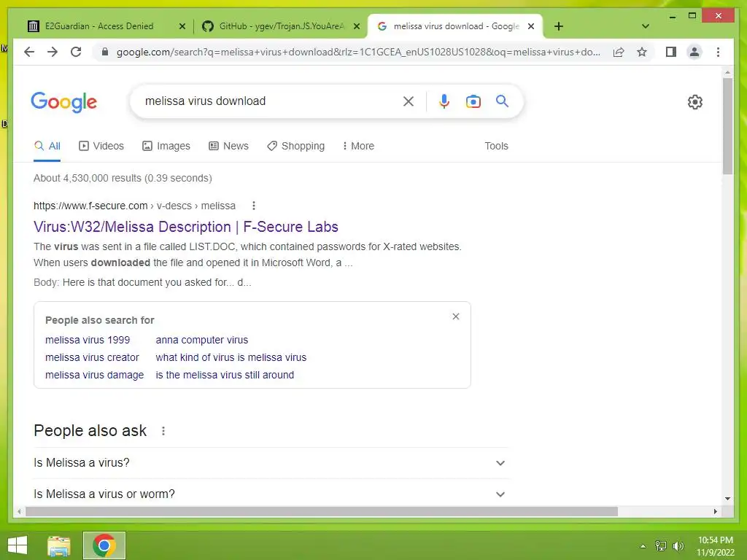The width and height of the screenshot is (747, 560).
Task: Click the results count text About 4,530,000 results
Action: click(123, 178)
